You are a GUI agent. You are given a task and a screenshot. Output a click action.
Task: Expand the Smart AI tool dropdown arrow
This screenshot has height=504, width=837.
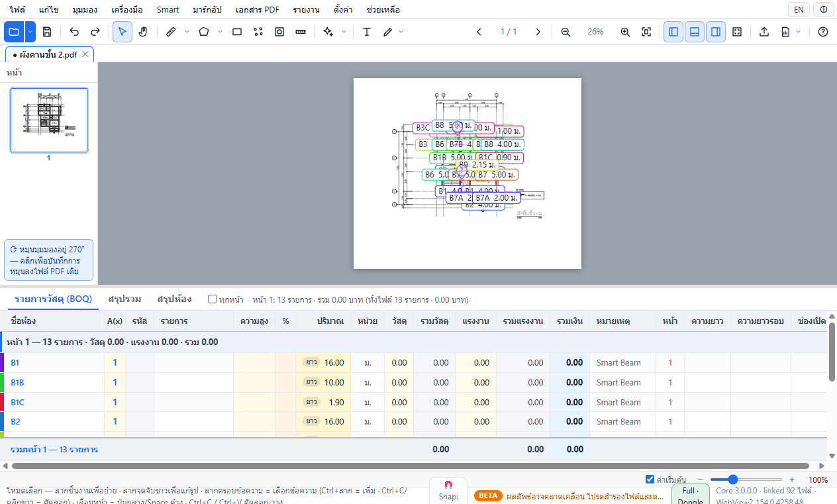(x=344, y=32)
